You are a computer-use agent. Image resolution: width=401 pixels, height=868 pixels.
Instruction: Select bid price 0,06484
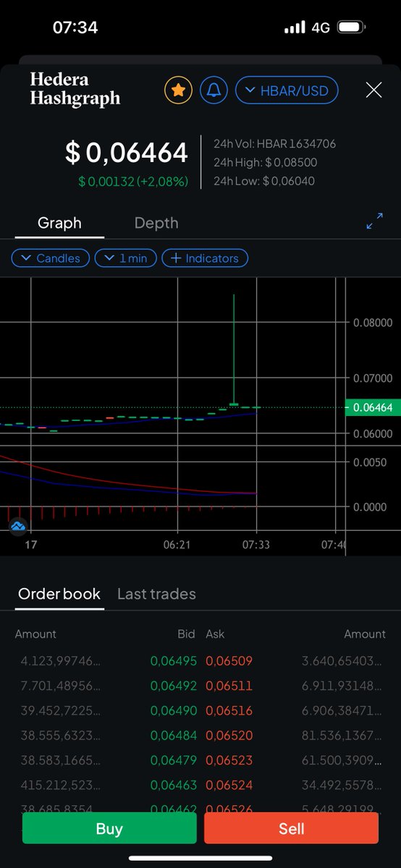tap(173, 735)
